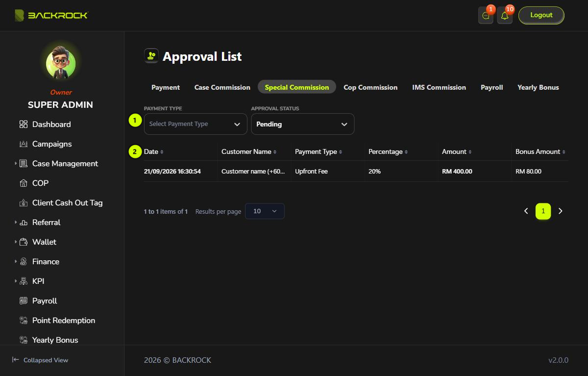Switch to the Payroll tab
The height and width of the screenshot is (376, 588).
pyautogui.click(x=492, y=87)
